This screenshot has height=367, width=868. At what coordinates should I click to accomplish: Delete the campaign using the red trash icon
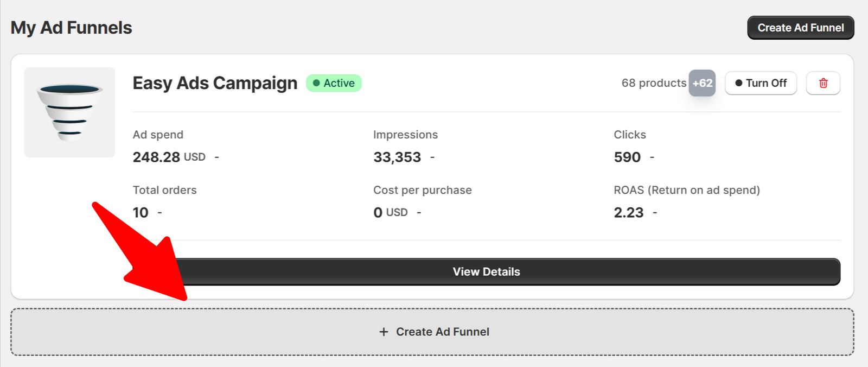823,83
